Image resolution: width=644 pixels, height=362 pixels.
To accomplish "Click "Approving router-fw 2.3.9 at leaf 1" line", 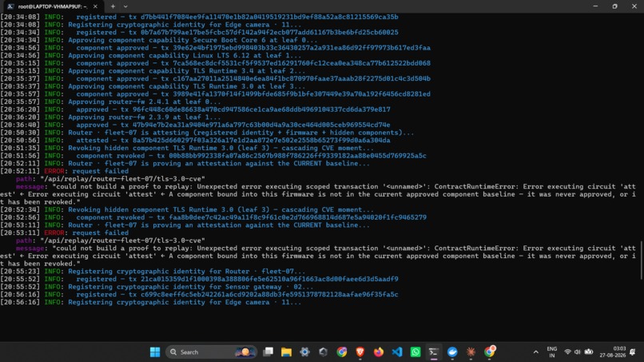I will point(144,117).
